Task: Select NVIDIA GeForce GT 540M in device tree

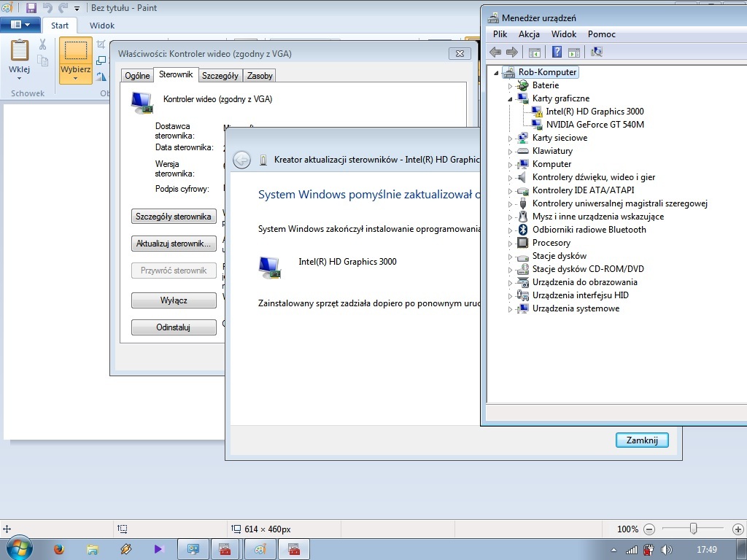Action: (595, 124)
